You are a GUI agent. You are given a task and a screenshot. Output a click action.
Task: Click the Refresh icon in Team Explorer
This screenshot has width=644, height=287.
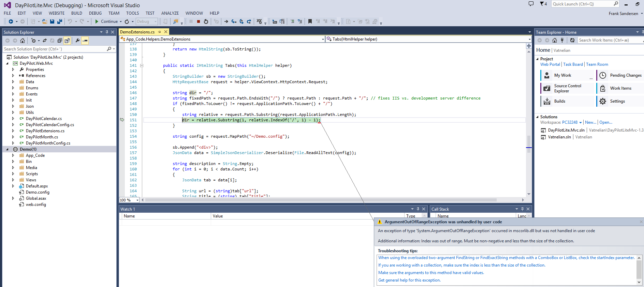572,40
